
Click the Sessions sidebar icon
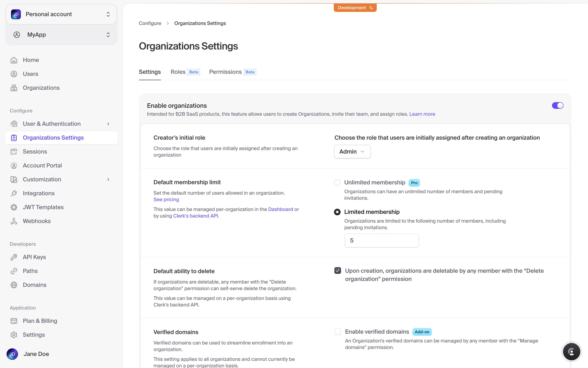[14, 151]
